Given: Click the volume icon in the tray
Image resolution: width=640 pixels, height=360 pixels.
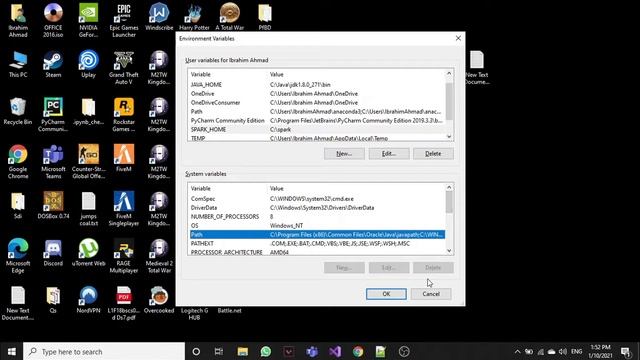Looking at the screenshot, I should click(x=563, y=351).
